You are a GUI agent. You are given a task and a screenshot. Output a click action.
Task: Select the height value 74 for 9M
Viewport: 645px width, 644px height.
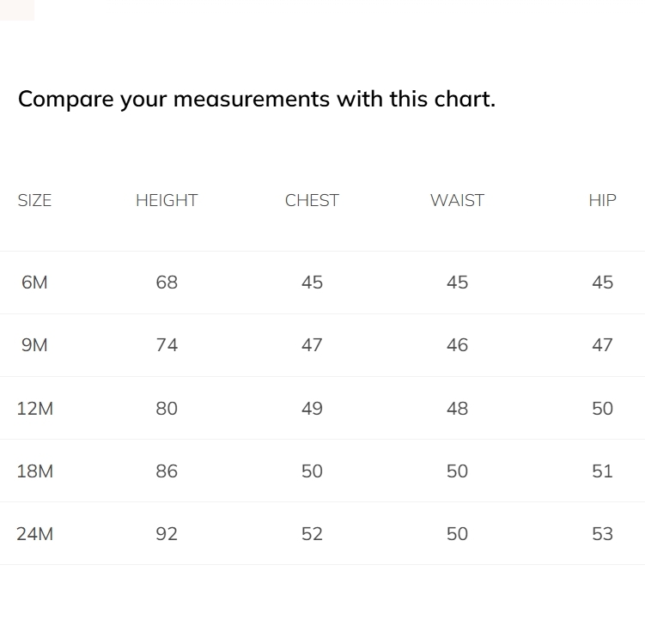click(167, 345)
